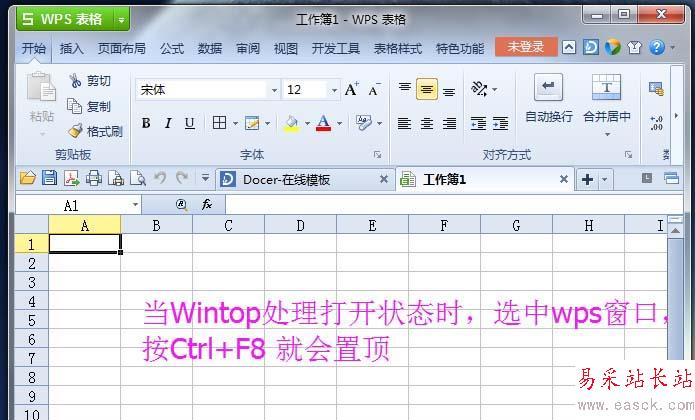Click the increase font size icon
Screen dimensions: 695x420
coord(351,89)
